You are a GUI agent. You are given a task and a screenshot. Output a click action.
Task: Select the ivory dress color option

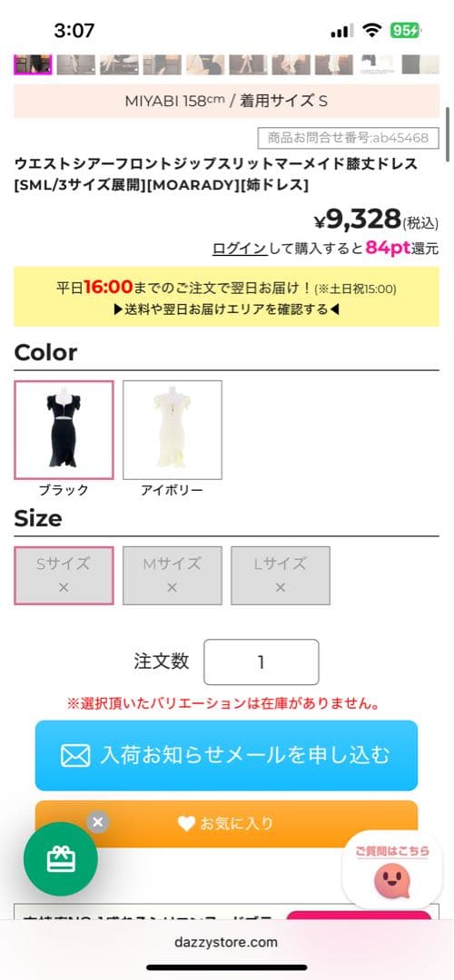tap(173, 430)
